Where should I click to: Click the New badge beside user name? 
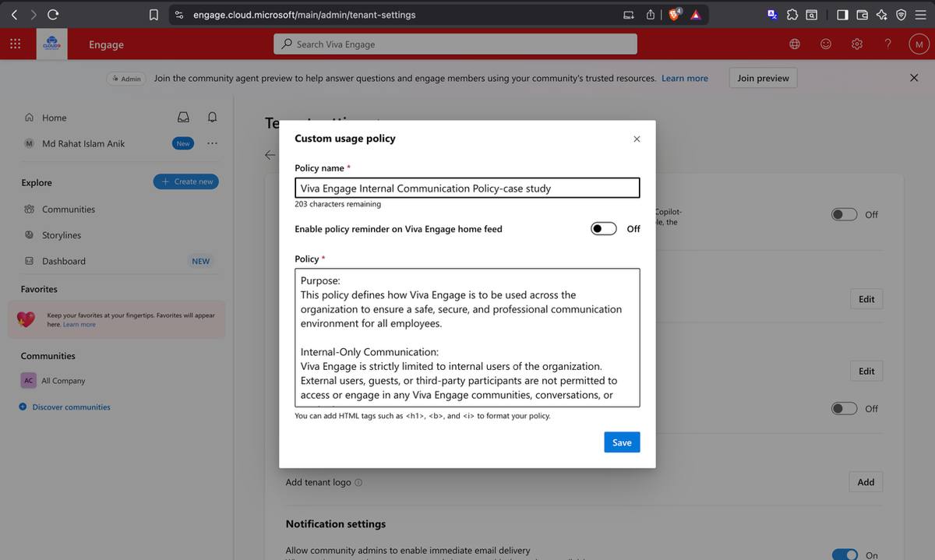(x=183, y=143)
